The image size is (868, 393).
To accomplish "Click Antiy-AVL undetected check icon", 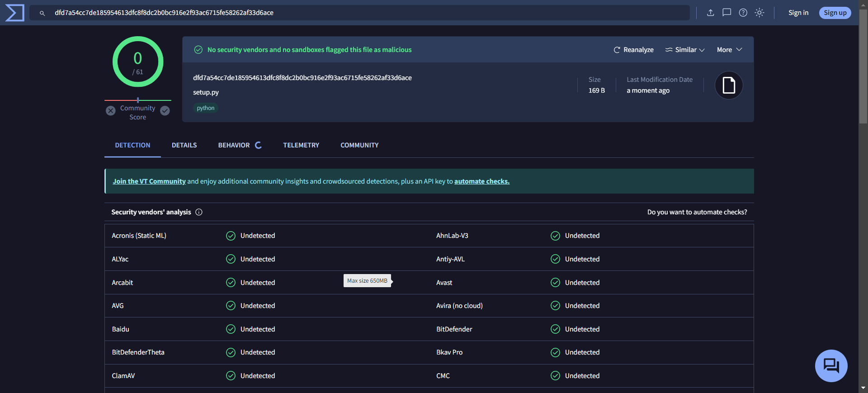I will (x=556, y=259).
